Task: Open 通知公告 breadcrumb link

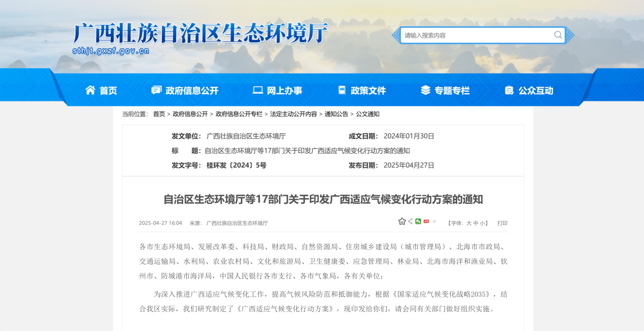Action: 336,114
